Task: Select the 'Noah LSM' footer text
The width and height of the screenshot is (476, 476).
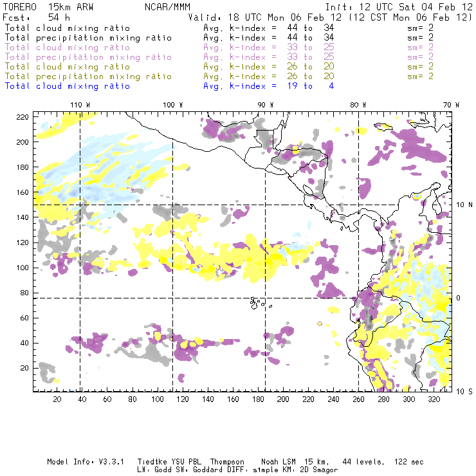Action: (x=279, y=462)
